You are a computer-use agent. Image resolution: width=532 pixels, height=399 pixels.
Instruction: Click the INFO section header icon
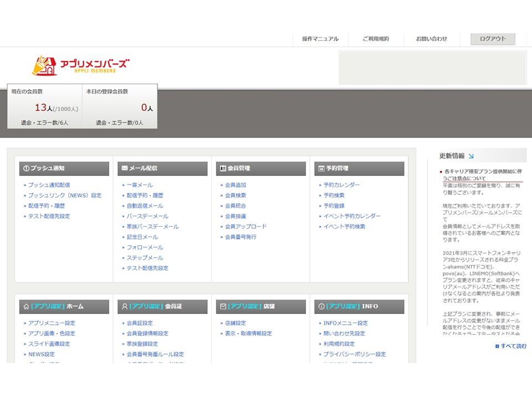[321, 306]
